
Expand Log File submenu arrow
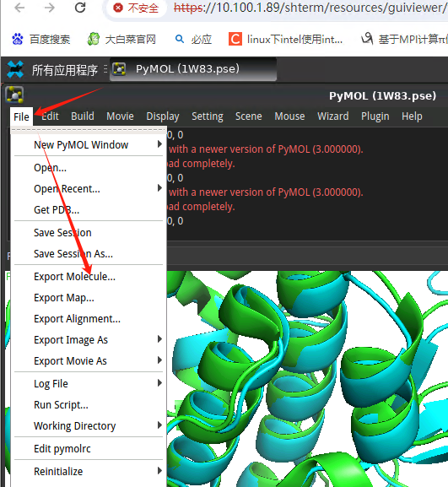tap(159, 383)
